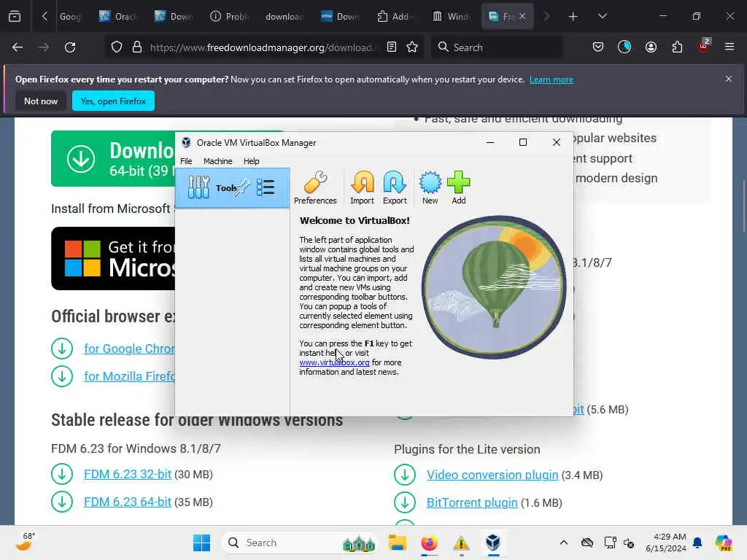Open File Explorer from taskbar

click(397, 542)
